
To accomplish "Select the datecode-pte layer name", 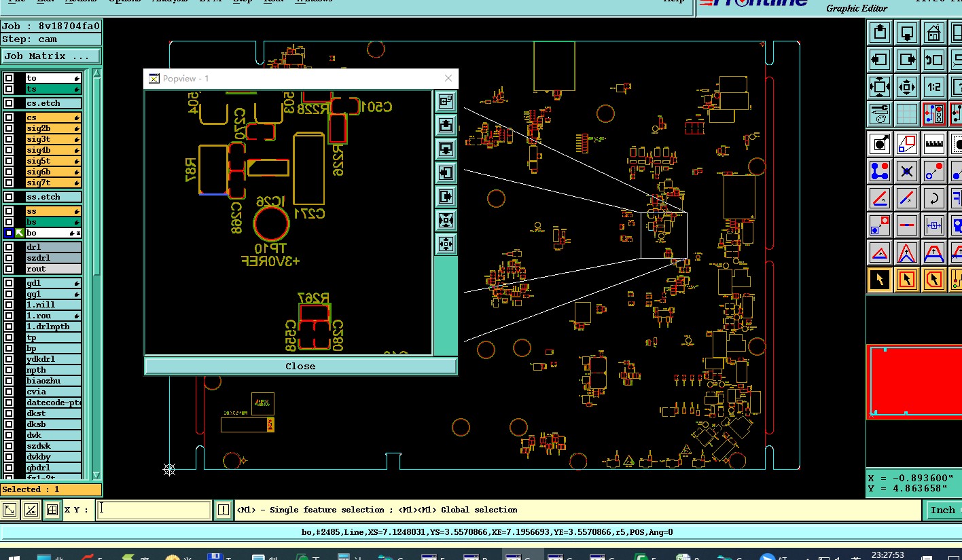I will click(53, 403).
